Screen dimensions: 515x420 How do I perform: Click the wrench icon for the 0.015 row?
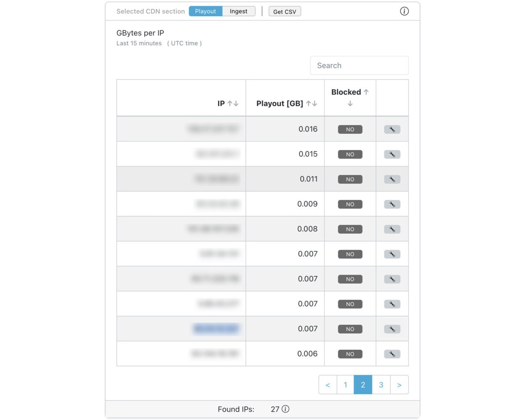392,155
